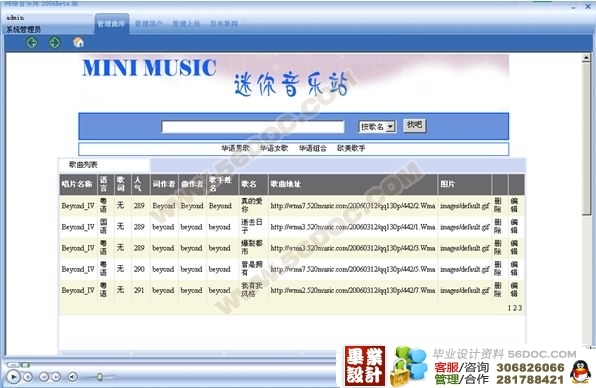Switch to the 管理用户 tab
This screenshot has height=388, width=596.
point(148,24)
